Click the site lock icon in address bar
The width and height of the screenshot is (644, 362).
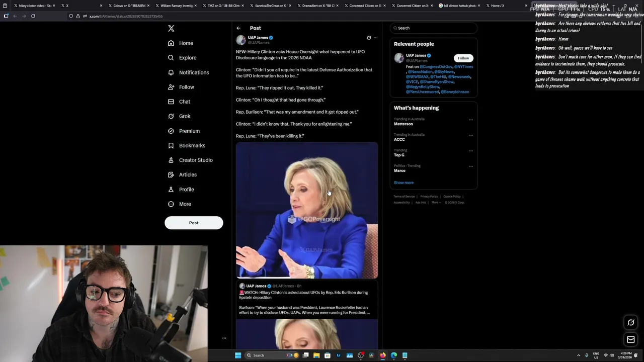(x=78, y=16)
